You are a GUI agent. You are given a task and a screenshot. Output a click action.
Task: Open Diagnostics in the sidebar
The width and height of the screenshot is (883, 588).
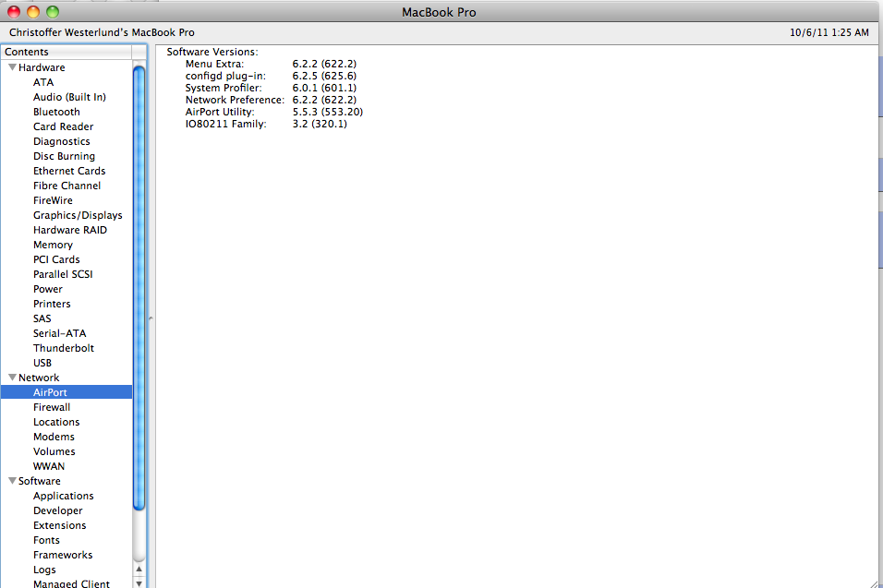click(x=61, y=141)
